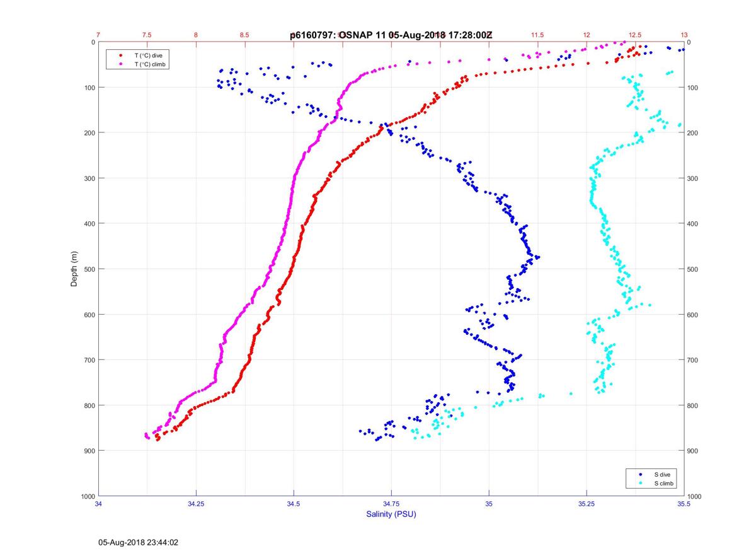Click depth tick 1000 on left axis

(x=87, y=496)
